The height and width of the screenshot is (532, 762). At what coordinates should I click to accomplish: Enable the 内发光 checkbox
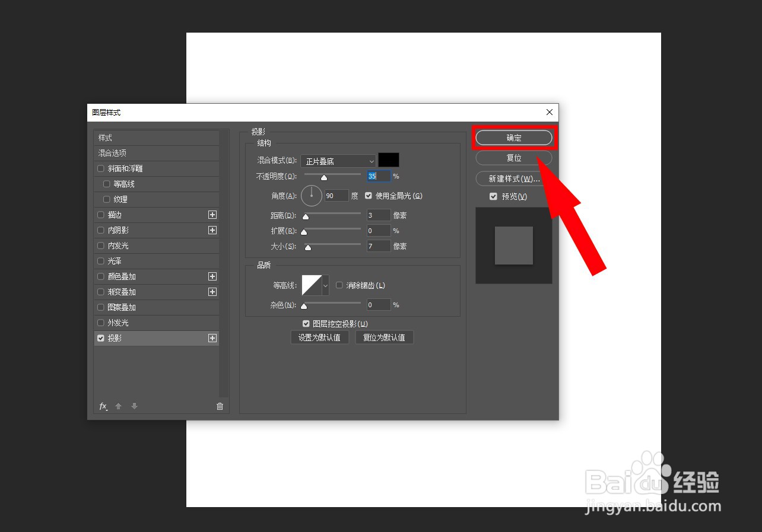point(101,246)
